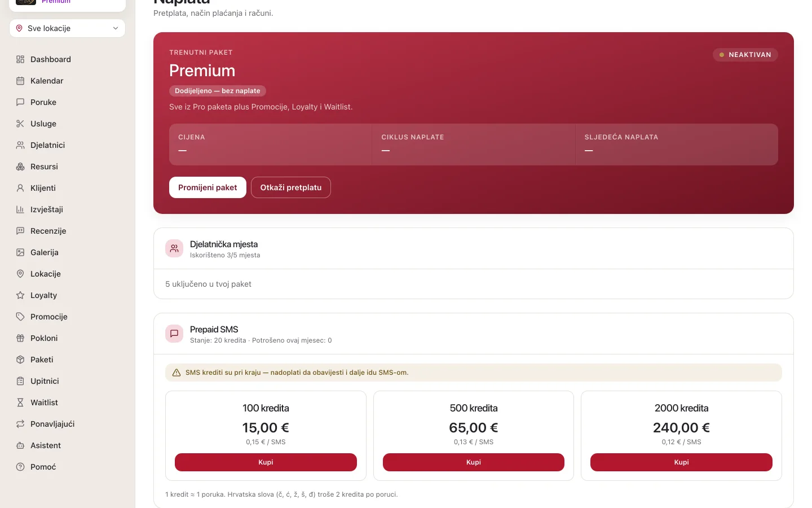
Task: Click the Kalendar calendar icon
Action: click(x=20, y=81)
